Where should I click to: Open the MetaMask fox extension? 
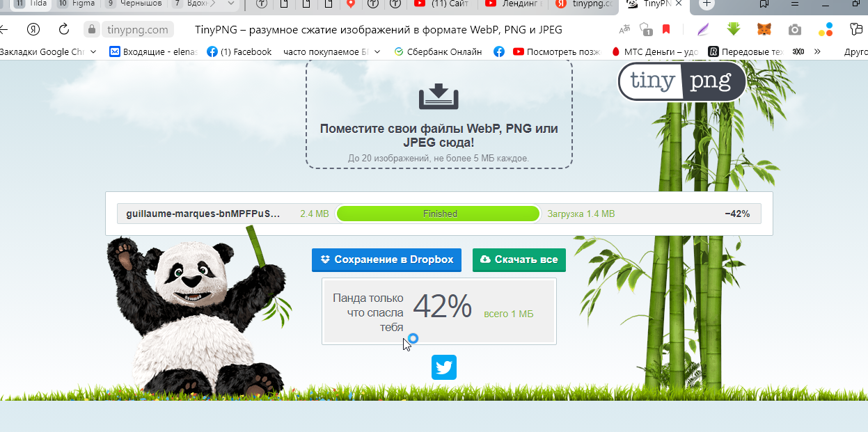(x=764, y=29)
